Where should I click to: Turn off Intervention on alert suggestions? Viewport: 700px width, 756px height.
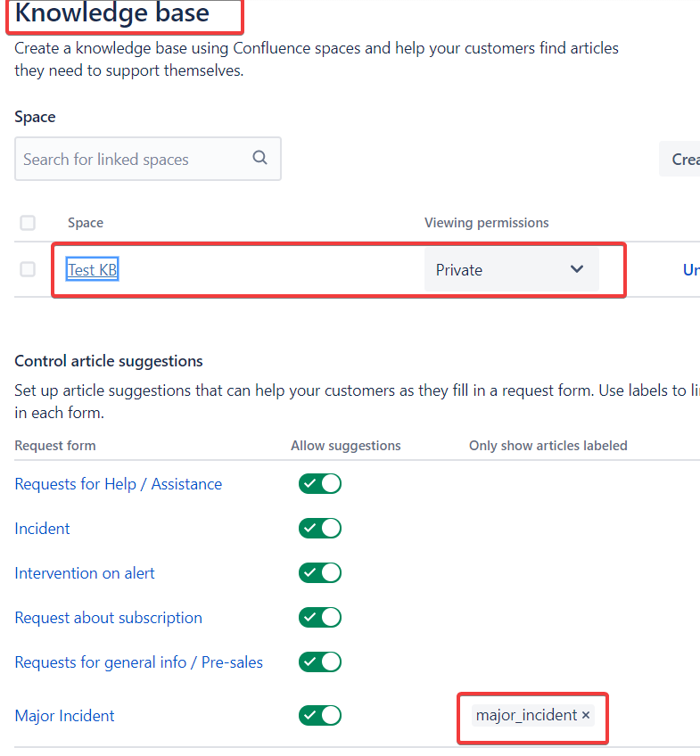click(320, 572)
